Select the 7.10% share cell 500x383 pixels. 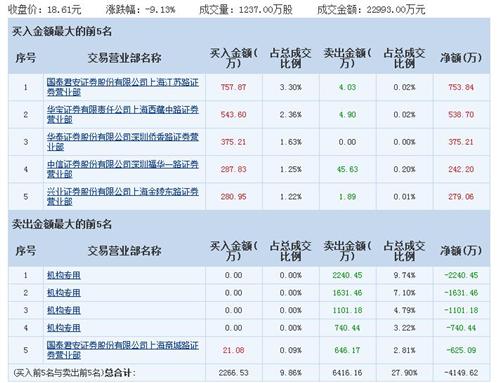[404, 293]
